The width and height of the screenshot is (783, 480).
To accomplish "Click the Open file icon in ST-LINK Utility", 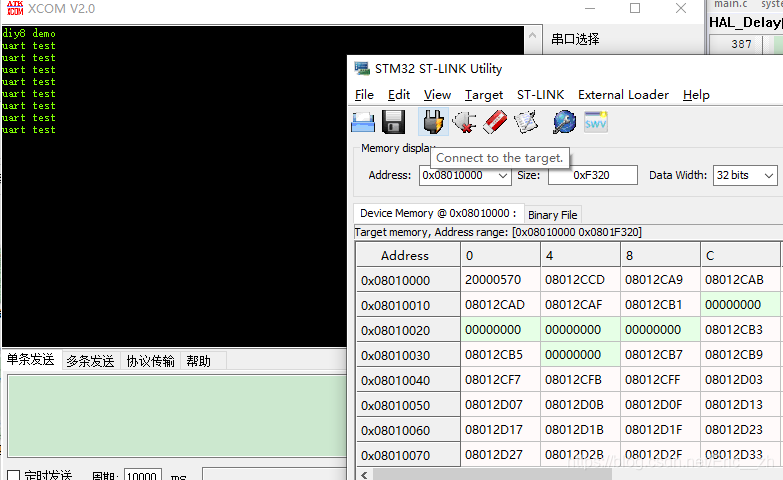I will [x=363, y=122].
